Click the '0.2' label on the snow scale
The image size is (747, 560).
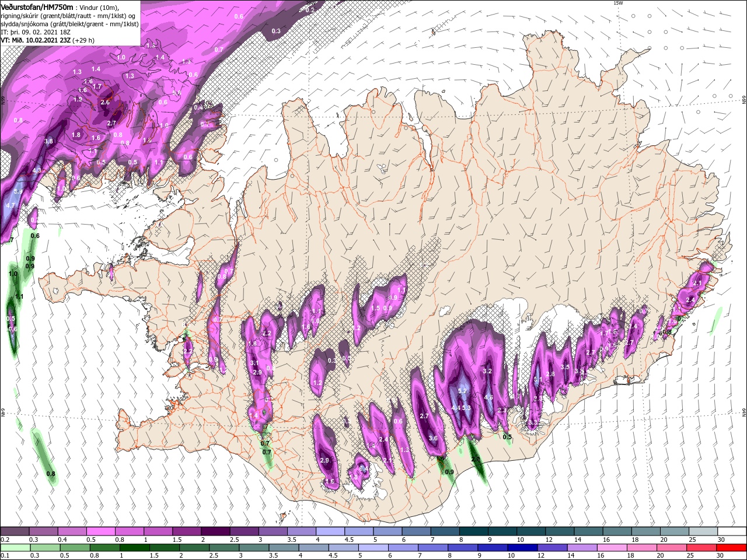pyautogui.click(x=5, y=540)
